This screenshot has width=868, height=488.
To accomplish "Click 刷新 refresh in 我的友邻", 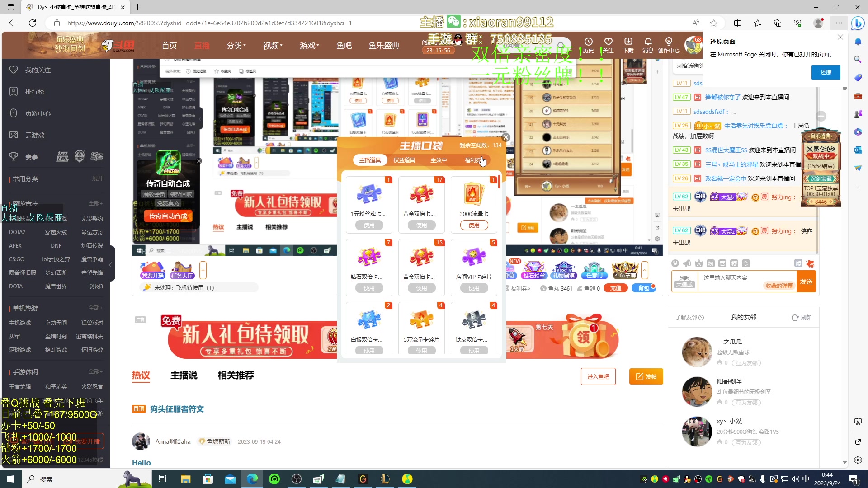I will [x=802, y=318].
